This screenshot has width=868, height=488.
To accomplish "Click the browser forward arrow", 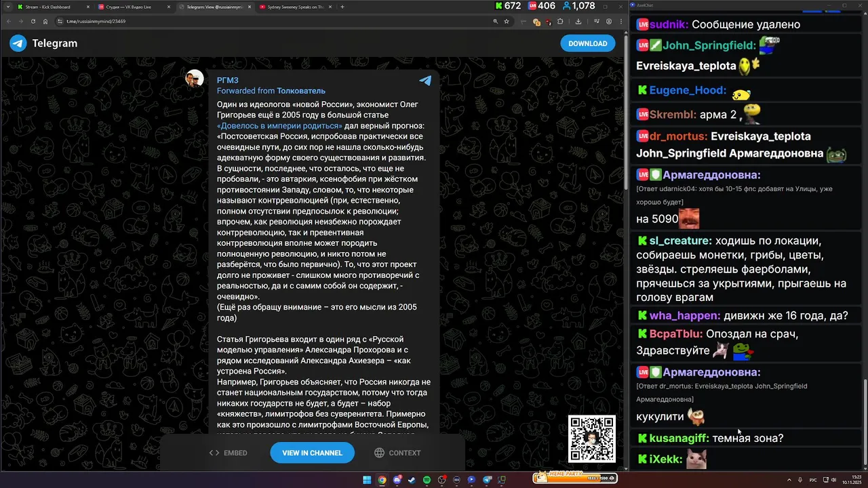I will [x=21, y=21].
